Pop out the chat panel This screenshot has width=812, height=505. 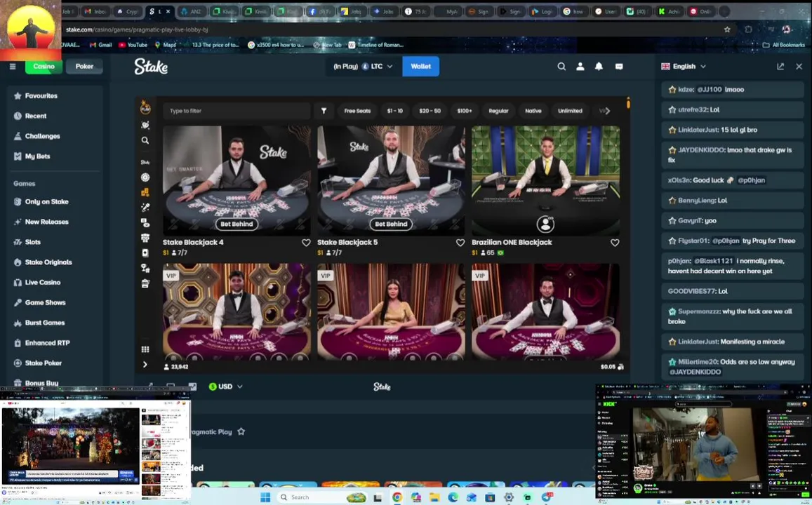point(780,66)
